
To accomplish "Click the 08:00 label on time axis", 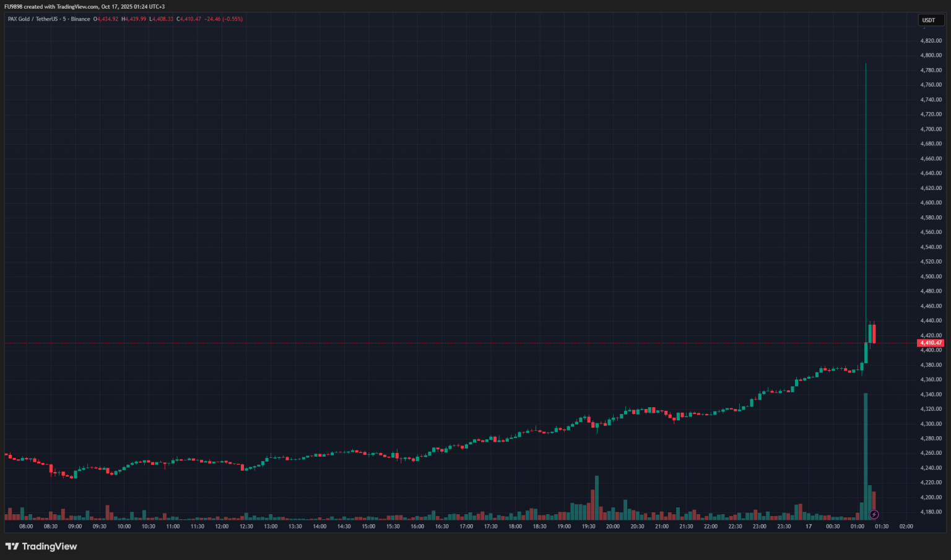I will pos(26,527).
